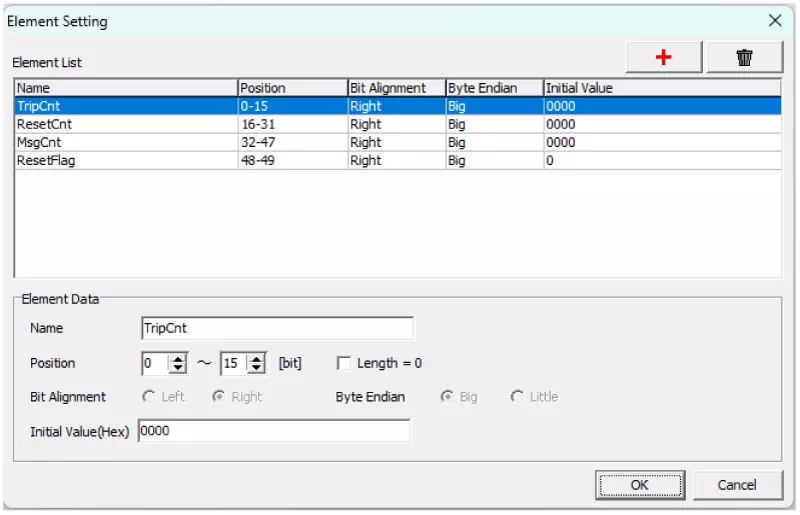
Task: Click position cell 48-49
Action: [x=293, y=160]
